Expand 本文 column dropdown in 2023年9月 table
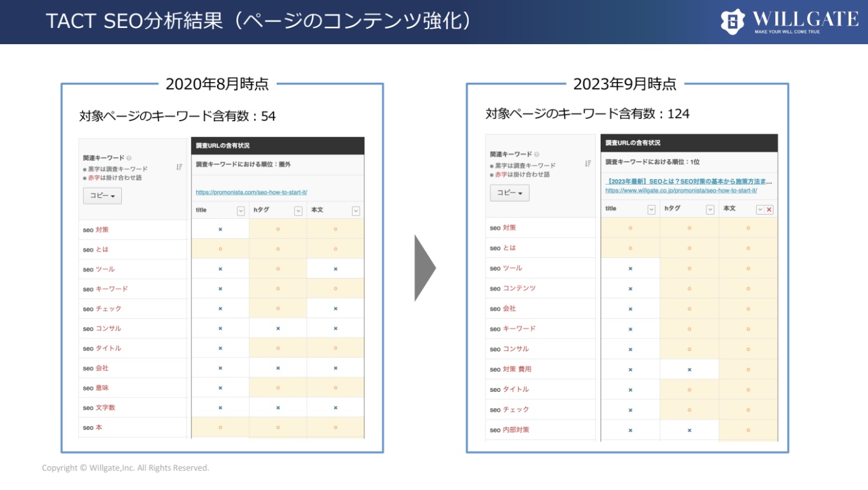Viewport: 868px width, 490px height. [760, 210]
